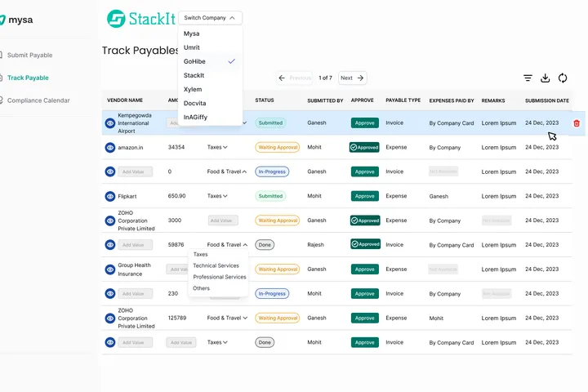Click the Payable Type column header

pos(403,100)
